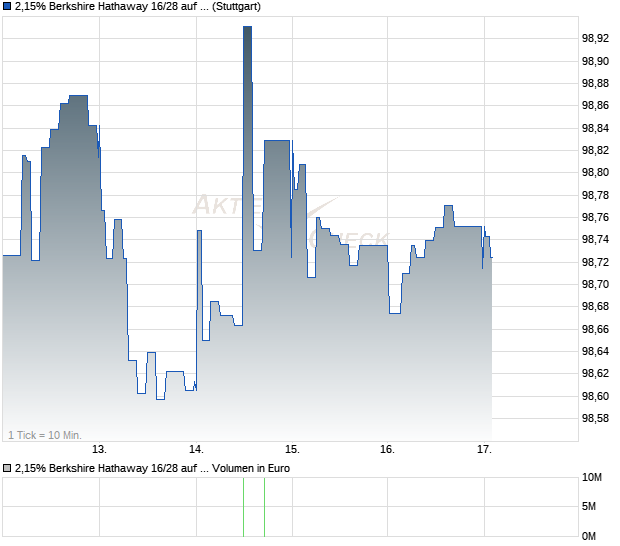Click the '14.' date axis label

tap(196, 450)
